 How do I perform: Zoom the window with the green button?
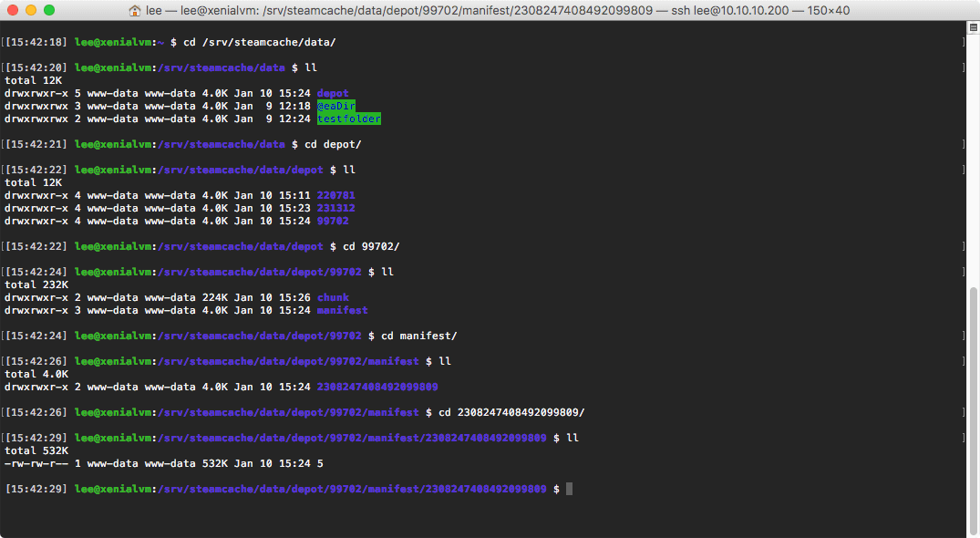48,11
